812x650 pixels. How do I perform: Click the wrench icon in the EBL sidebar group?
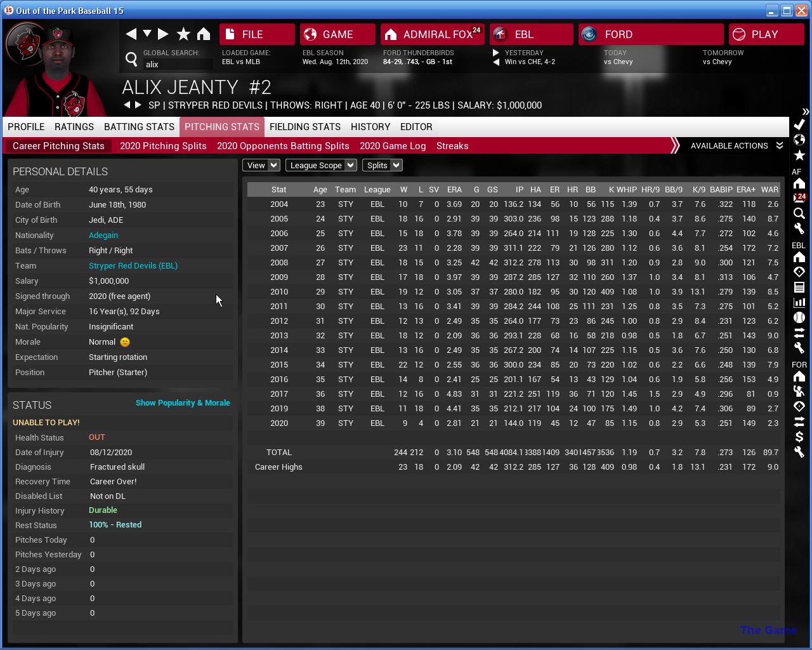click(x=799, y=348)
